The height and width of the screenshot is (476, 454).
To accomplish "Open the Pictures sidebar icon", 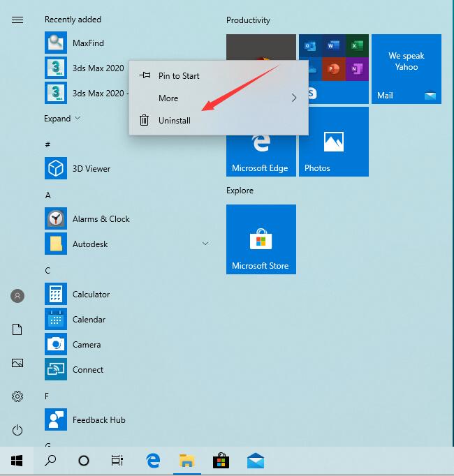I will click(17, 363).
